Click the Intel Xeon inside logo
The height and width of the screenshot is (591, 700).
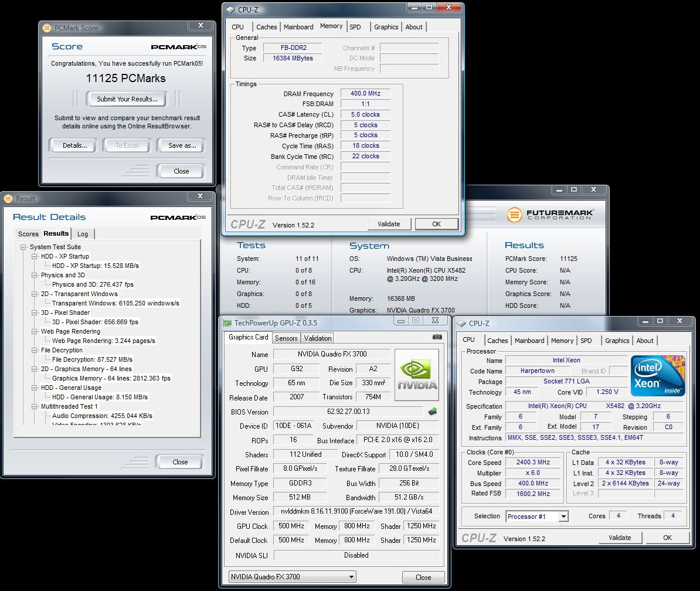click(x=658, y=376)
